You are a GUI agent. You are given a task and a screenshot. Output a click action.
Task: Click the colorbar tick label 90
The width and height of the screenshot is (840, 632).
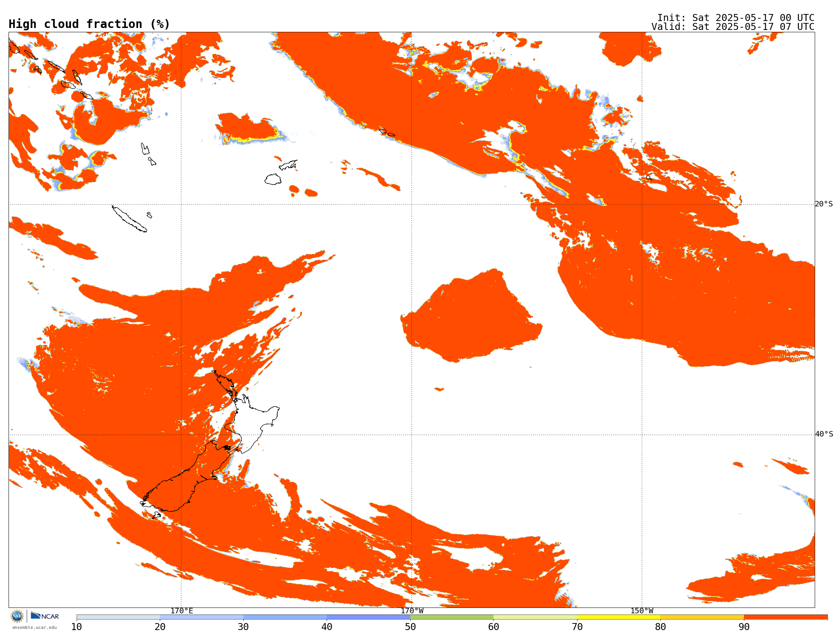click(x=744, y=627)
